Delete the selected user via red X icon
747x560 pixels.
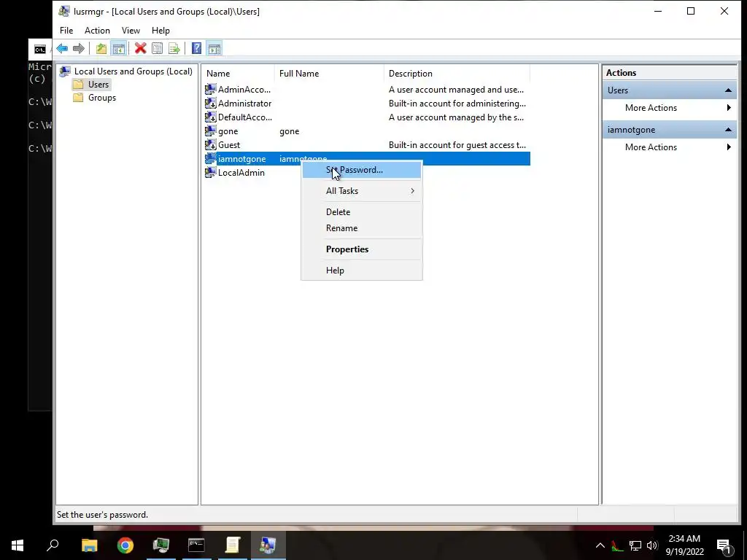click(140, 48)
